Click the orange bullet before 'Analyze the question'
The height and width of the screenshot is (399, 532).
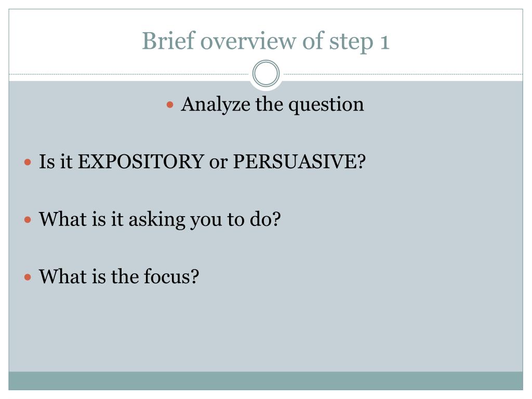coord(170,104)
